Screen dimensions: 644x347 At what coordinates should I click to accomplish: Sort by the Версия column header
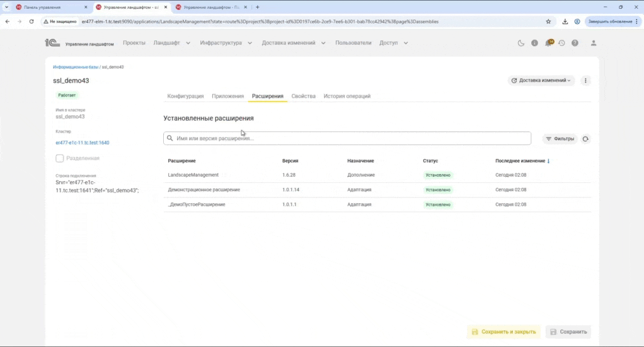tap(290, 161)
